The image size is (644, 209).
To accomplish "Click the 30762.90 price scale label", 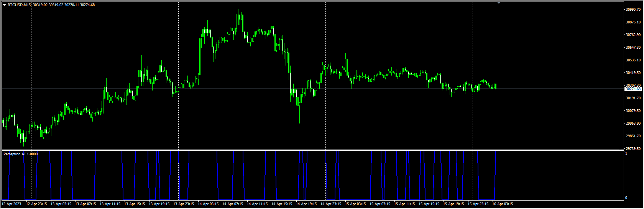I will pyautogui.click(x=633, y=35).
